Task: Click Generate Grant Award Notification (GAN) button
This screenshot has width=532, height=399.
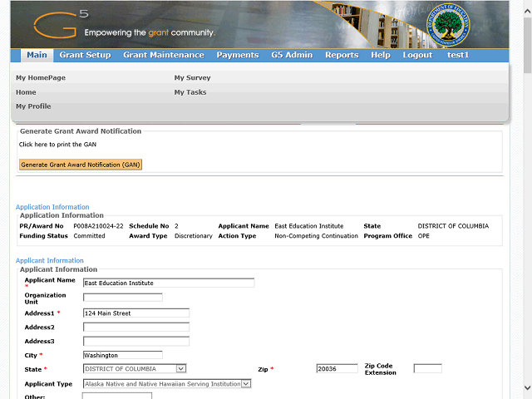Action: point(81,165)
